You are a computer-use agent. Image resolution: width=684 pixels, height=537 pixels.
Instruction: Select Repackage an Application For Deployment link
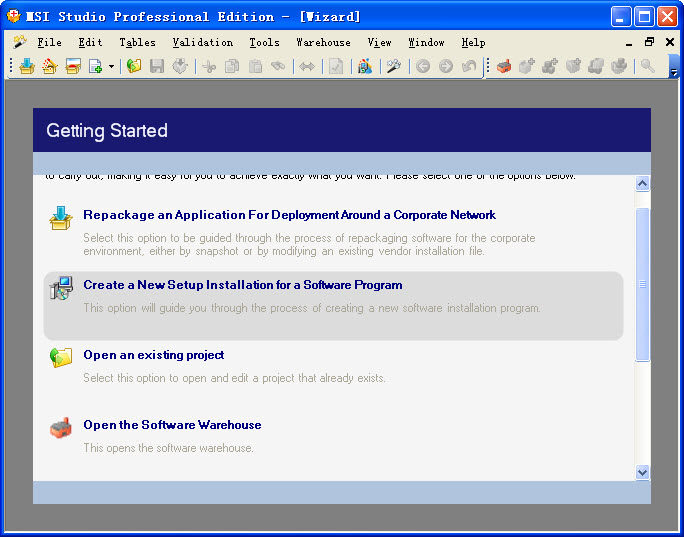pyautogui.click(x=289, y=215)
